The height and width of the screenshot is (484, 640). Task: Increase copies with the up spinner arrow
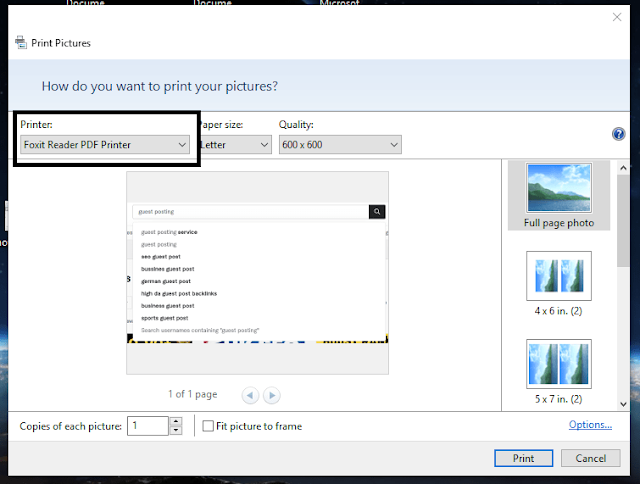[x=176, y=422]
